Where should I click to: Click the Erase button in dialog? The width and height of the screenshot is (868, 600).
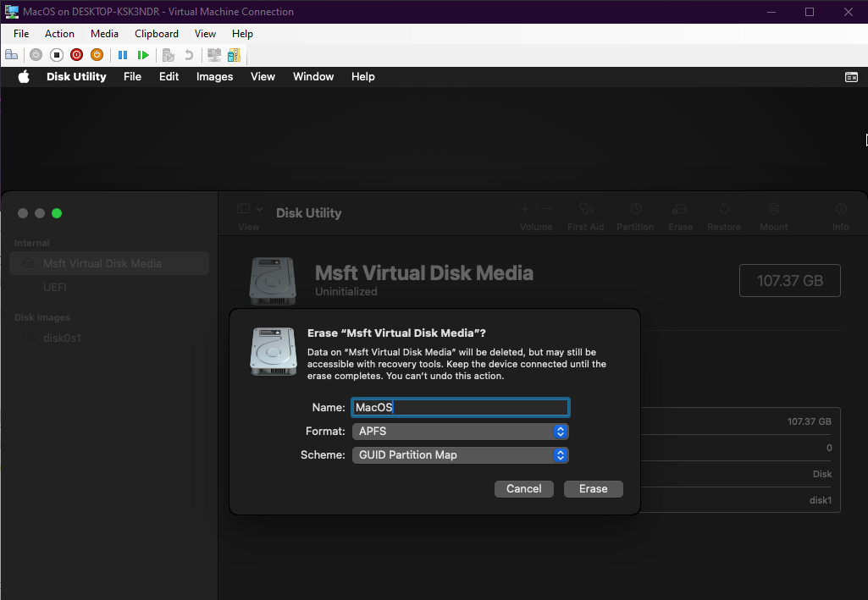pyautogui.click(x=593, y=489)
